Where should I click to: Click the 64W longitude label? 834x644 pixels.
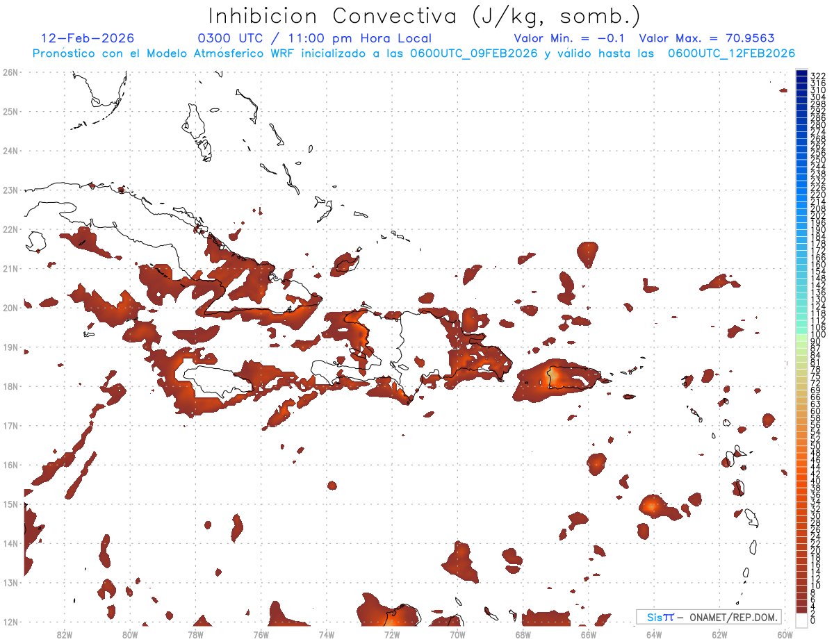click(653, 634)
